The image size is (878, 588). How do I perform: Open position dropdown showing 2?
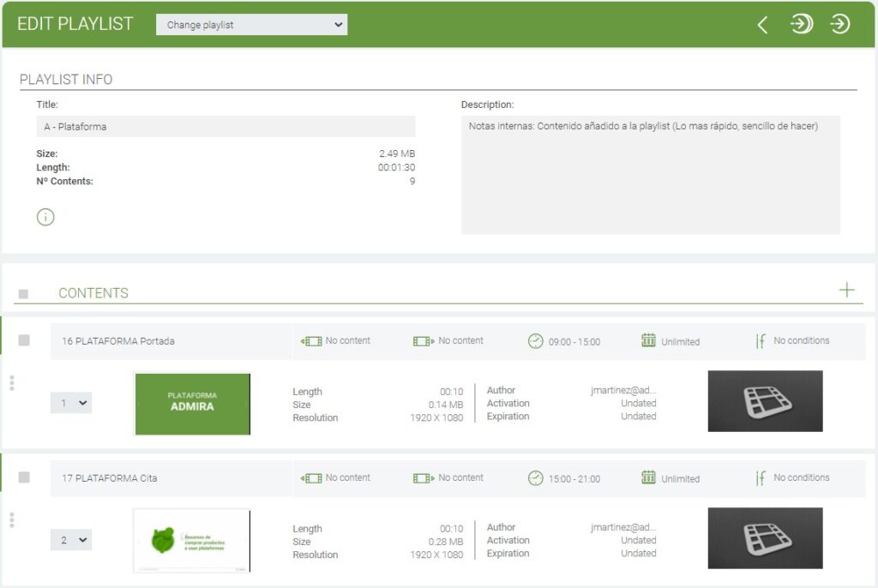(x=71, y=540)
